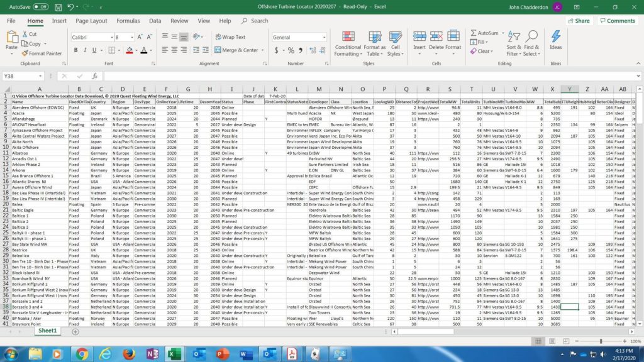The image size is (644, 362).
Task: Open Format as Table icon
Action: [375, 36]
